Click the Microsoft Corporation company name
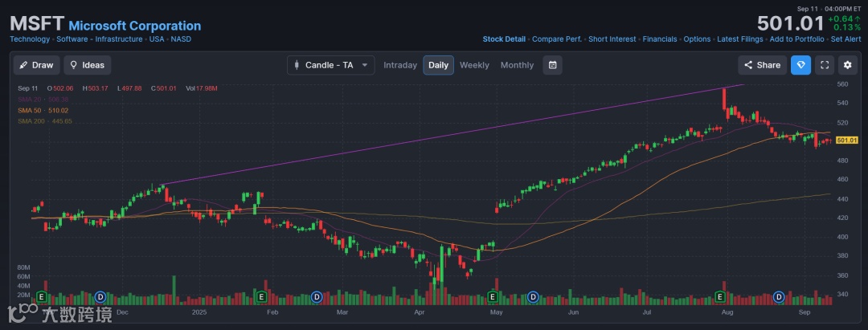 coord(135,26)
